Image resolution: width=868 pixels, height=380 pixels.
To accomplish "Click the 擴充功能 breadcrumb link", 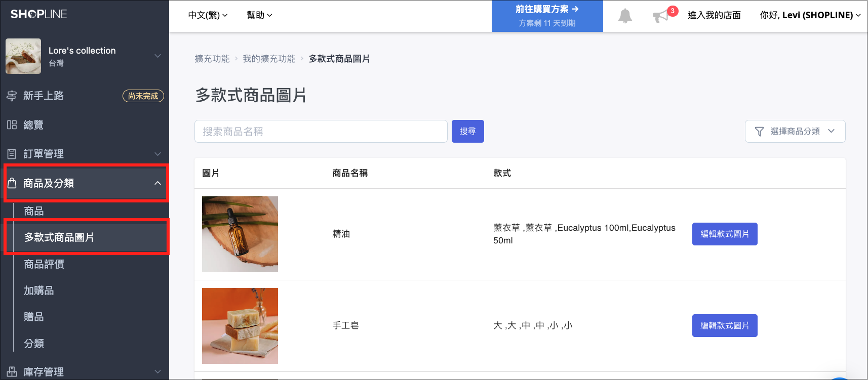I will coord(212,59).
